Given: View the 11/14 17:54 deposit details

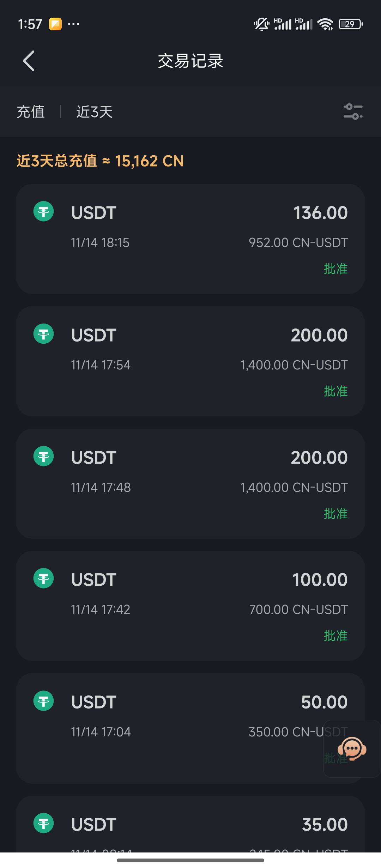Looking at the screenshot, I should (190, 361).
